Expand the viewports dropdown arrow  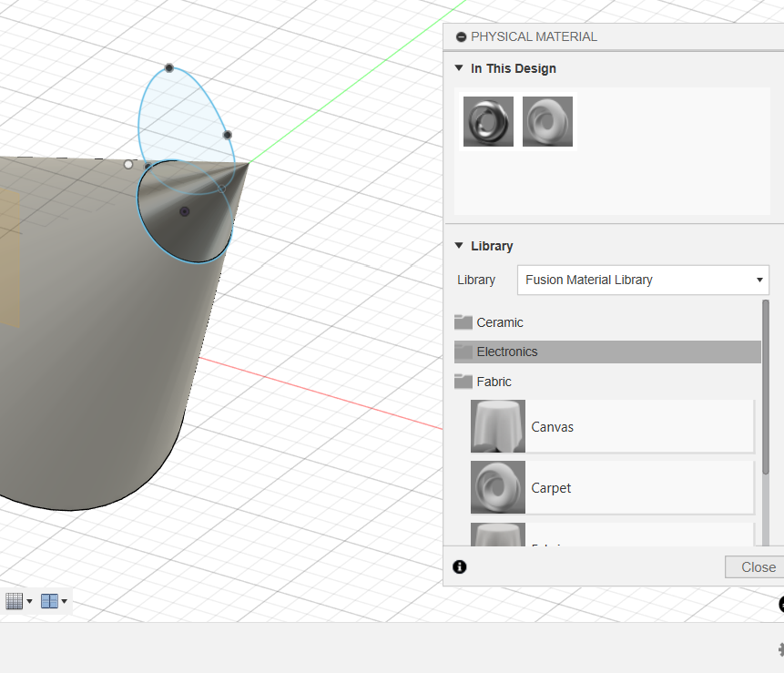click(65, 601)
